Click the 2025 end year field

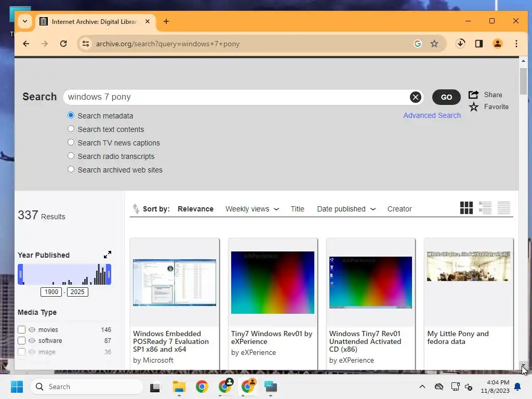click(77, 292)
